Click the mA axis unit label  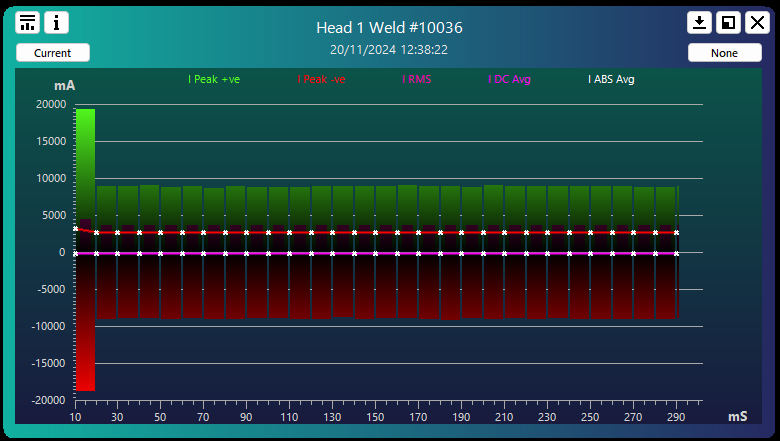[x=65, y=86]
